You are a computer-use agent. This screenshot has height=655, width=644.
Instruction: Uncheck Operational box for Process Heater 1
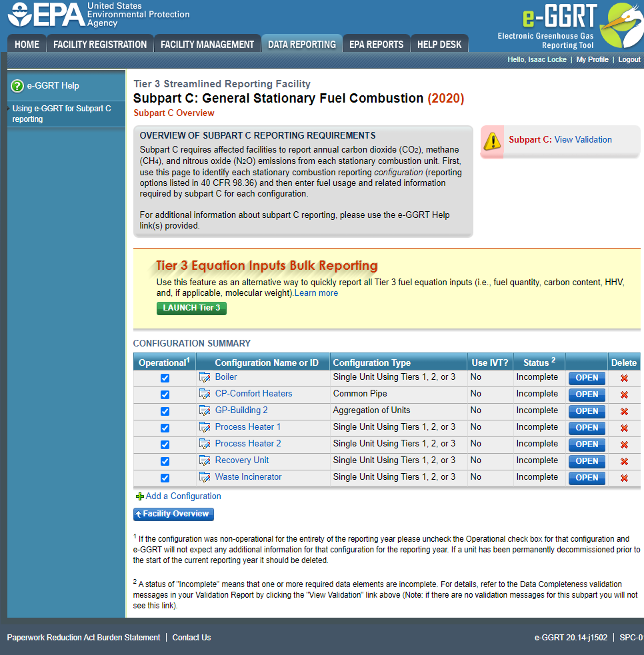tap(165, 428)
